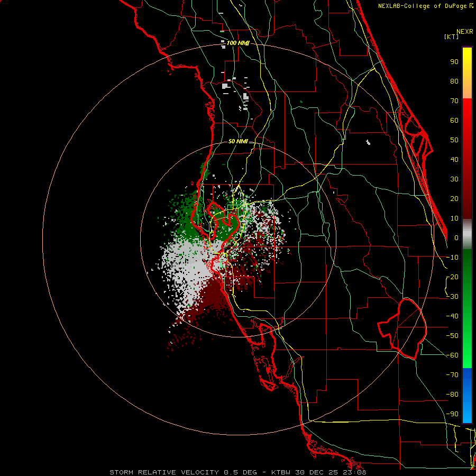Click the 100 NMI range ring label
This screenshot has width=476, height=476.
tap(237, 43)
